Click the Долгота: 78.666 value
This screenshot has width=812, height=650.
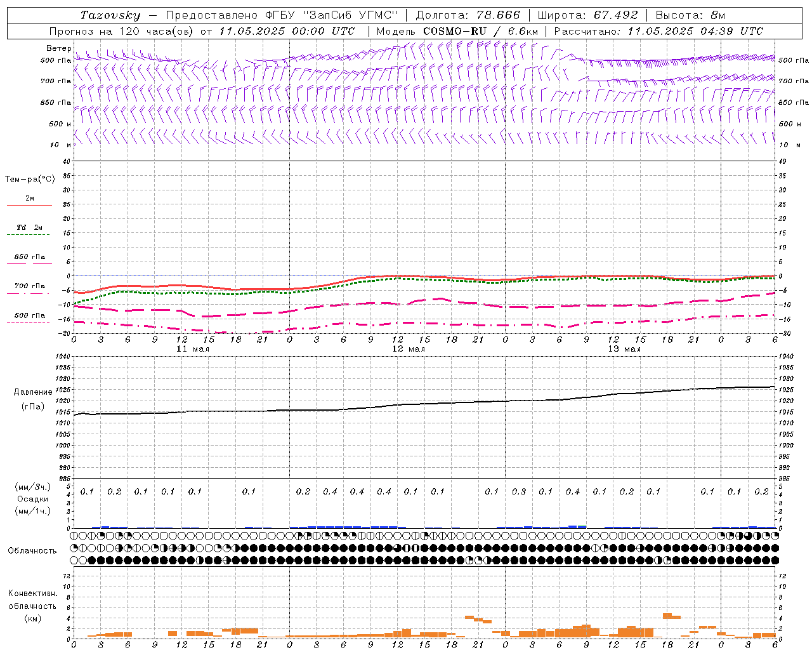(468, 15)
